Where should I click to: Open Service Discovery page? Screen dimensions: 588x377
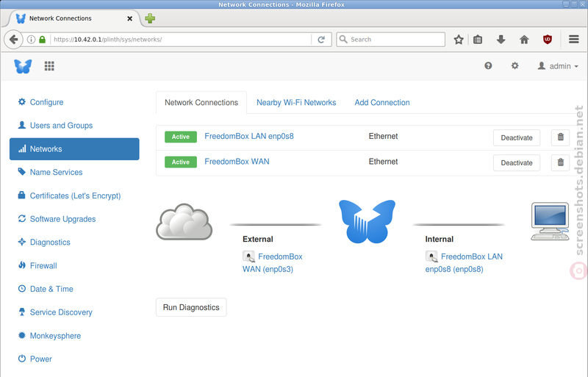pos(55,312)
